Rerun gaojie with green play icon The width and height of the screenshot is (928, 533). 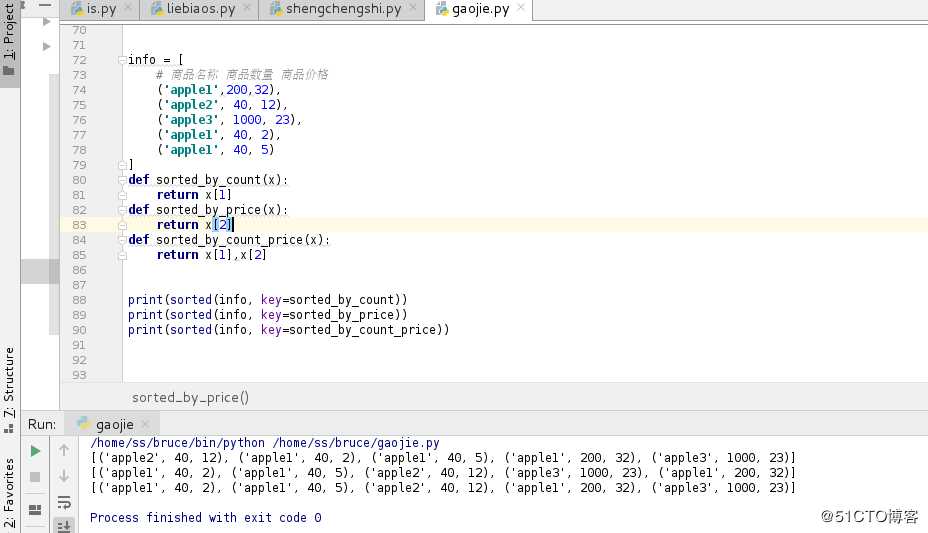pyautogui.click(x=35, y=451)
